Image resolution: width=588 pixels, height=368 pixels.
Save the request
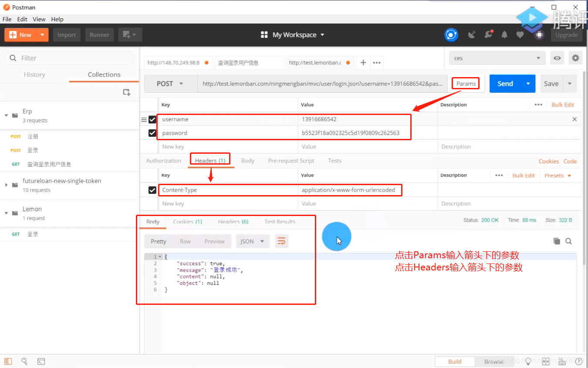coord(551,84)
